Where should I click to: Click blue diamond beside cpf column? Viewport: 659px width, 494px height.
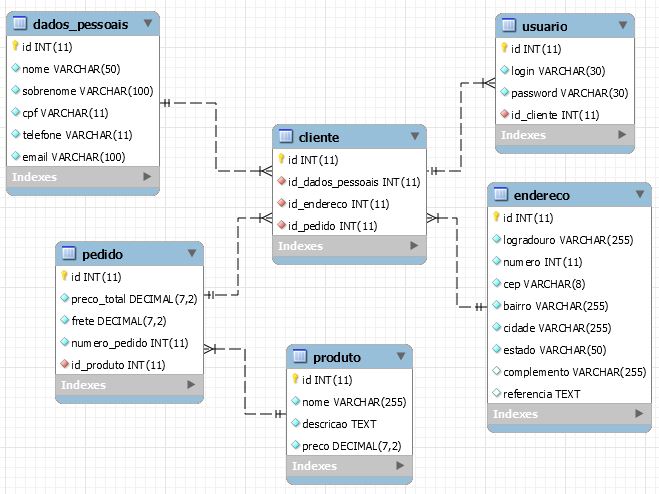tap(16, 111)
